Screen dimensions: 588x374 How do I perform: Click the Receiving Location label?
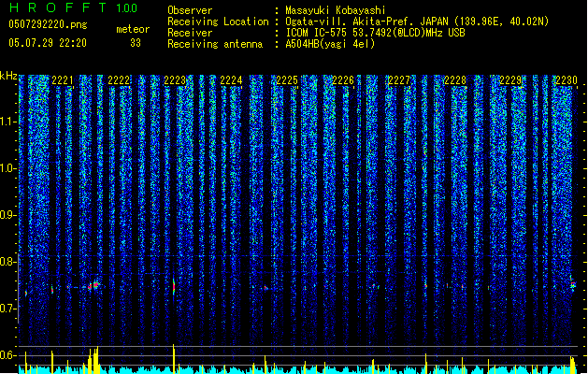point(218,22)
